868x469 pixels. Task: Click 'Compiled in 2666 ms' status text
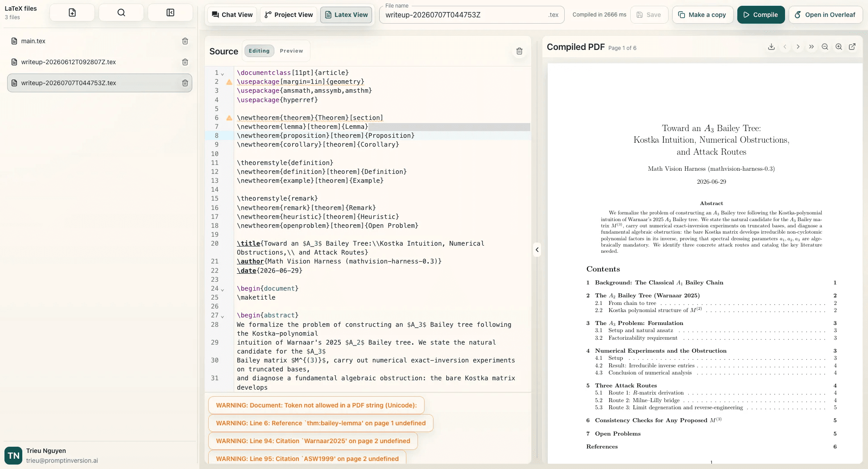(599, 15)
